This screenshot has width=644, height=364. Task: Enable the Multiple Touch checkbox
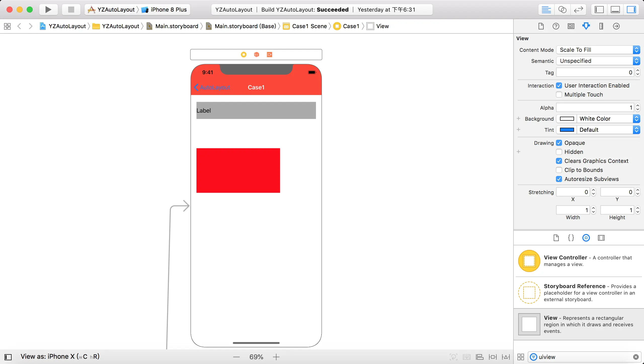[x=559, y=95]
